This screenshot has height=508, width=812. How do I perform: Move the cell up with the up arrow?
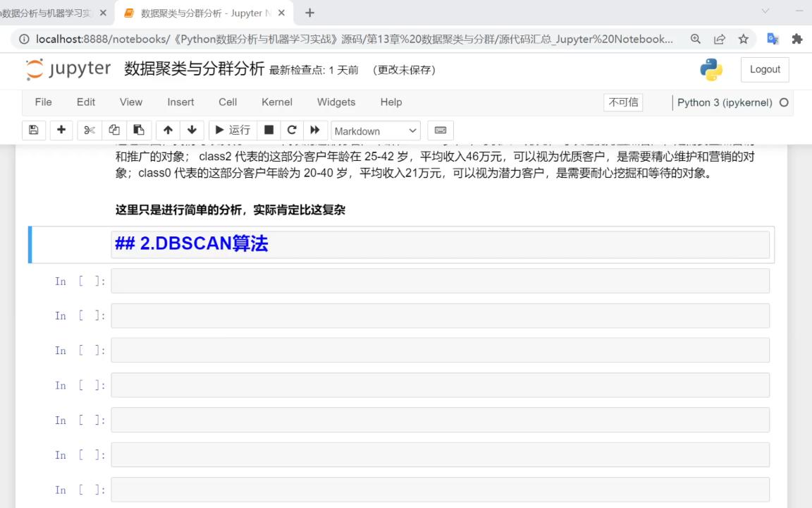pos(168,130)
